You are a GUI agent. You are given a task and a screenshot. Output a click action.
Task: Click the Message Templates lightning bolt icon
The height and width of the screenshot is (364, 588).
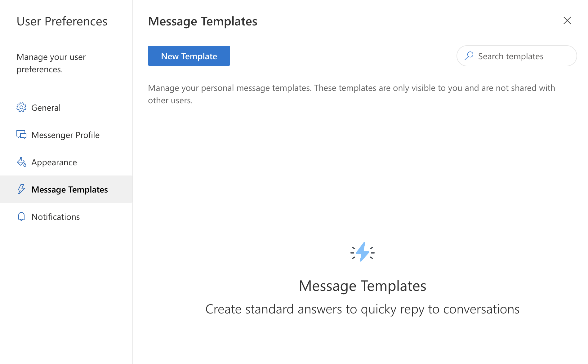21,189
